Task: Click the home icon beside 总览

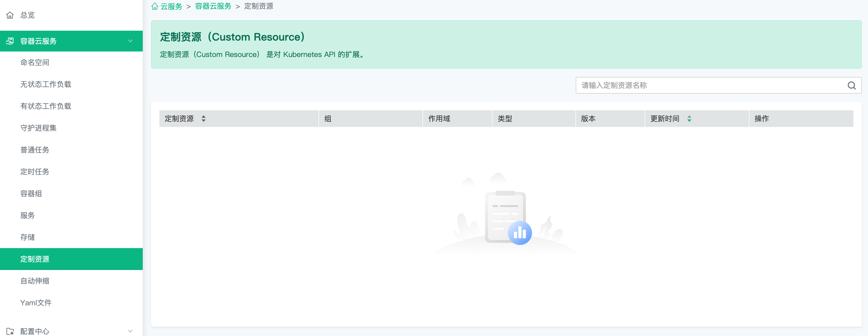Action: (x=10, y=15)
